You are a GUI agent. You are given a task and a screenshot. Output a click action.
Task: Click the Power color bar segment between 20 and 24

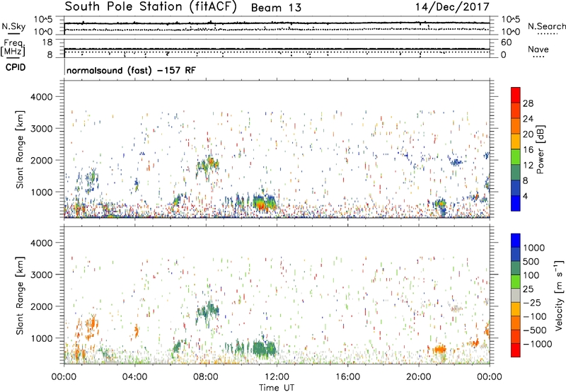(x=516, y=126)
